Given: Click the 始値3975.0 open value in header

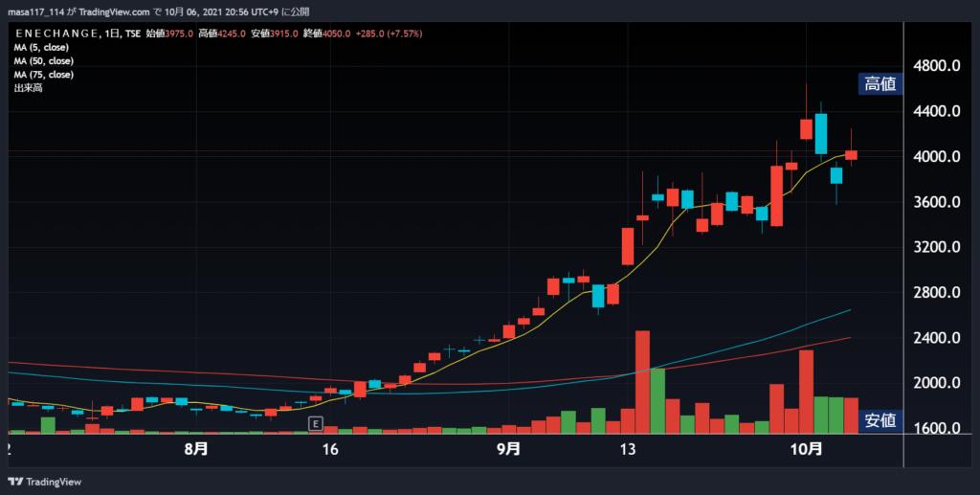Looking at the screenshot, I should (x=169, y=34).
